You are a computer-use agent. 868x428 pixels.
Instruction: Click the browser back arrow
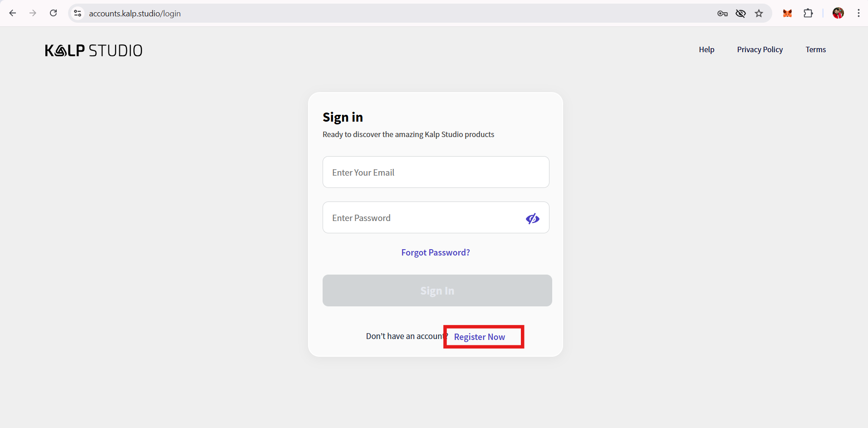click(13, 13)
